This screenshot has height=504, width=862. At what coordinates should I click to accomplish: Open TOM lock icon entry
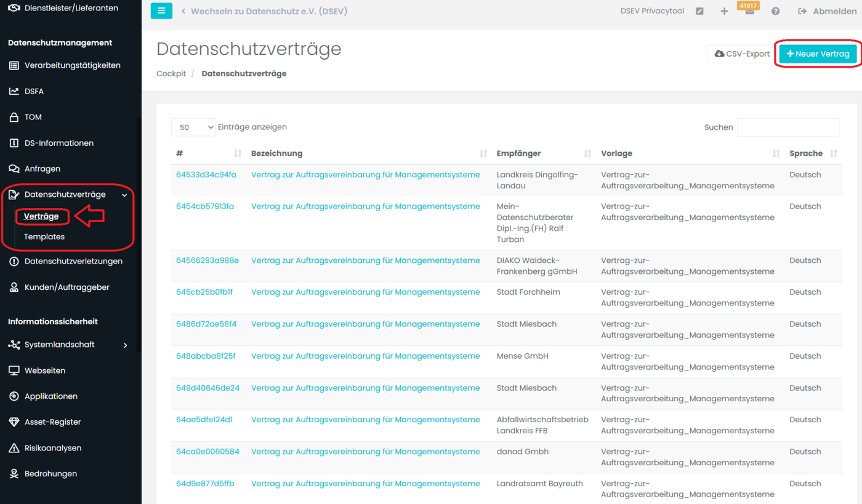coord(33,117)
